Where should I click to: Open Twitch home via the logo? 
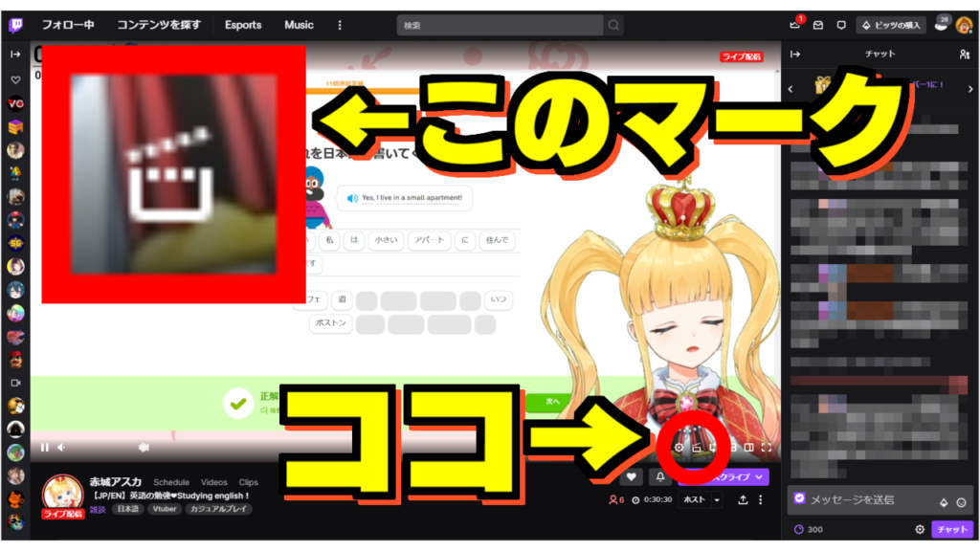coord(15,24)
